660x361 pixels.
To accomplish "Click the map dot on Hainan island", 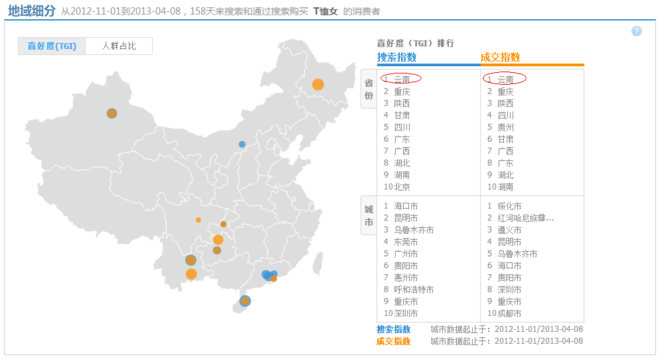I will coord(245,301).
